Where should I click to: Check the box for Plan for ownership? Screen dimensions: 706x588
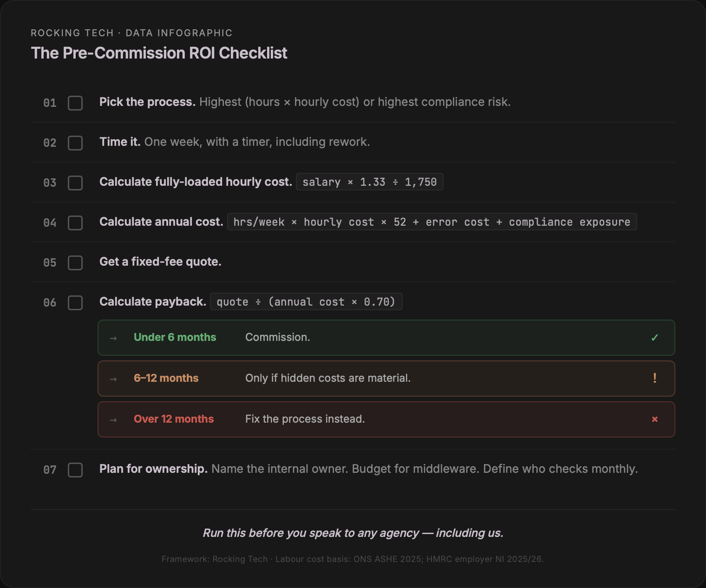coord(75,470)
